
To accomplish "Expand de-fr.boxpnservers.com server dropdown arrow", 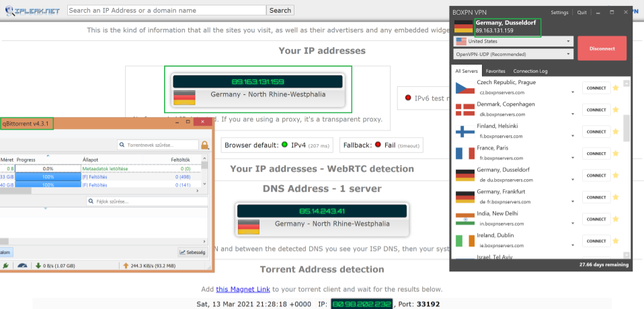I will [x=573, y=202].
